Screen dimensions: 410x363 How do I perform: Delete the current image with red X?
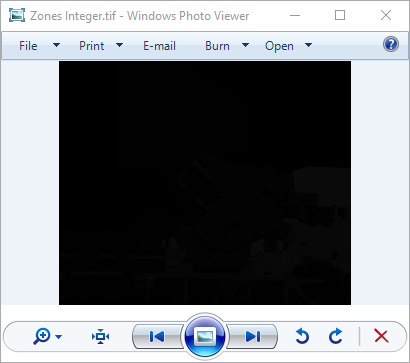coord(381,336)
